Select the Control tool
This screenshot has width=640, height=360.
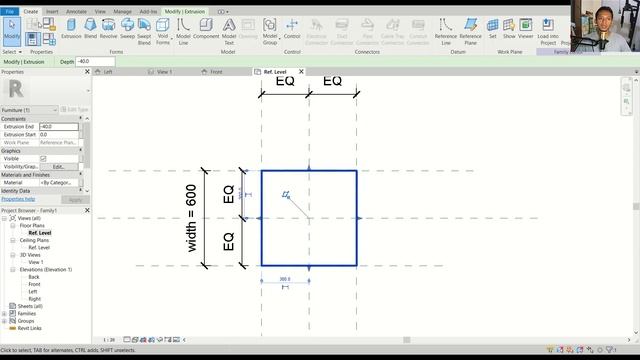292,29
